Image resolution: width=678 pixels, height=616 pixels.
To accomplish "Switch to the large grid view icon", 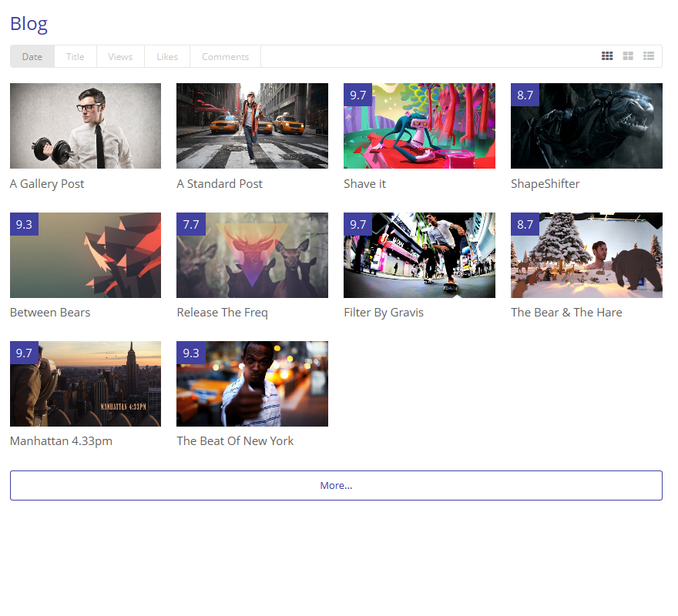I will click(x=628, y=56).
